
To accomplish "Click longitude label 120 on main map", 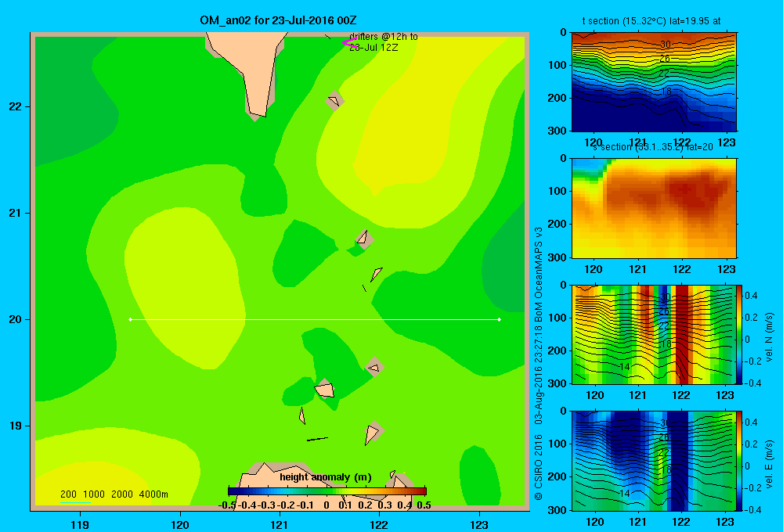I will click(x=180, y=524).
